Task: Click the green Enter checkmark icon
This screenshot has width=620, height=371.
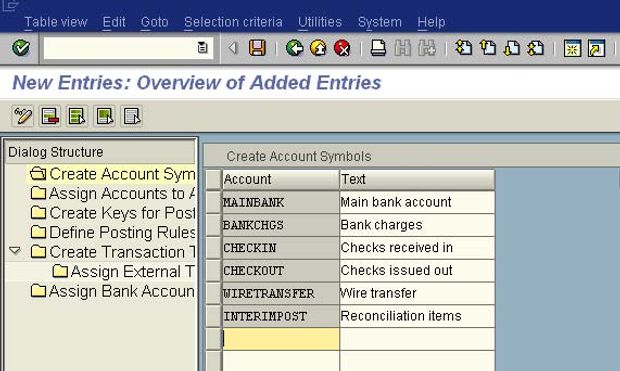Action: coord(21,48)
